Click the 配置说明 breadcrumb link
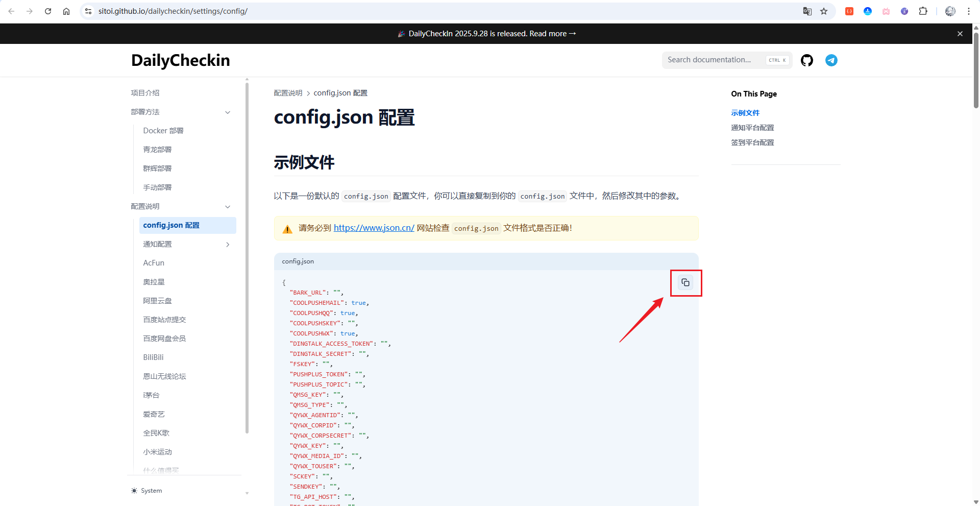The image size is (980, 506). [287, 93]
